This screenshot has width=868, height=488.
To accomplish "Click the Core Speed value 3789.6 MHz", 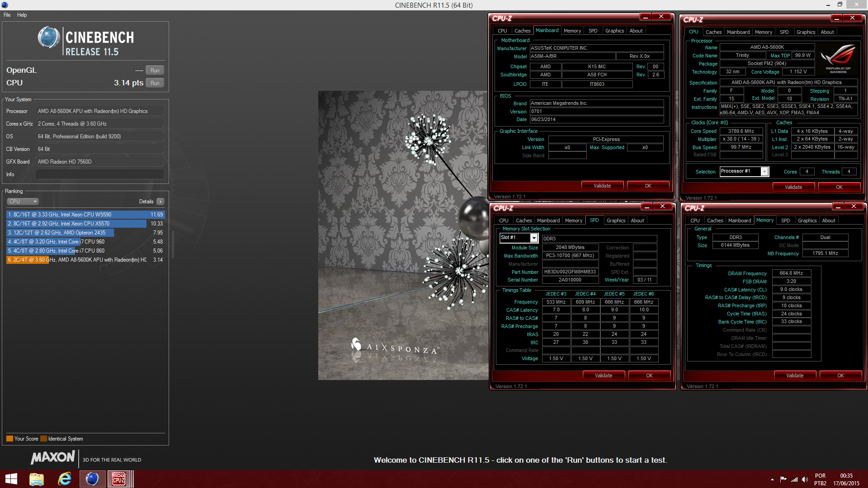I will coord(741,131).
